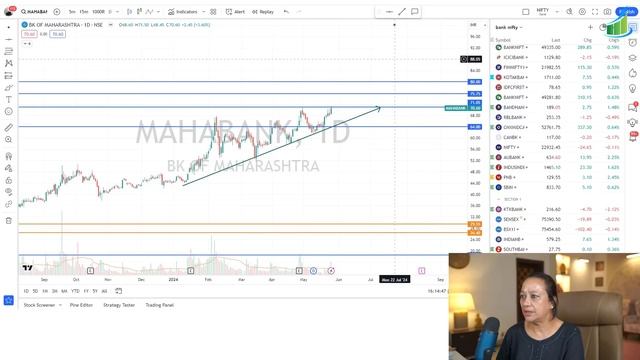Open the hotlists flame icon in sidebar
The width and height of the screenshot is (640, 360).
(633, 73)
